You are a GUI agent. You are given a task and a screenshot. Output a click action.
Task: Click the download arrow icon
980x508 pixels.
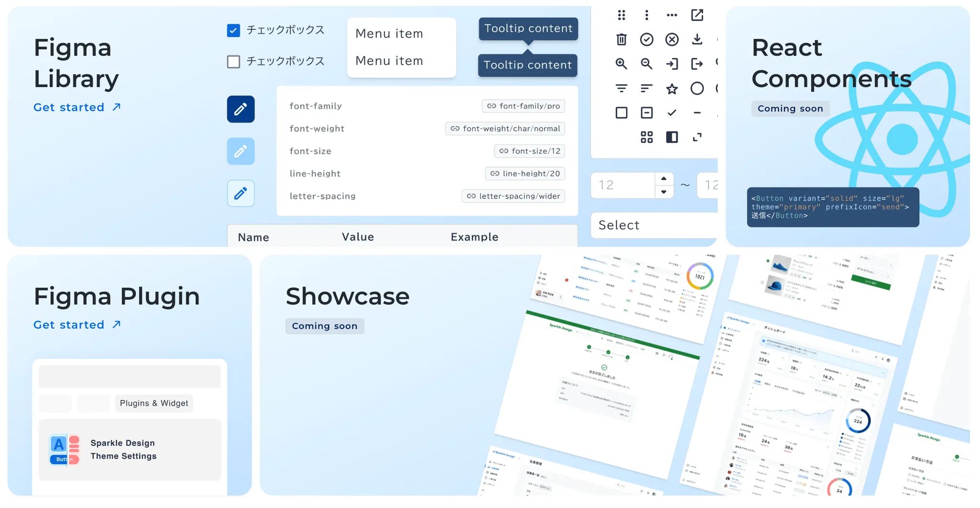click(x=697, y=39)
